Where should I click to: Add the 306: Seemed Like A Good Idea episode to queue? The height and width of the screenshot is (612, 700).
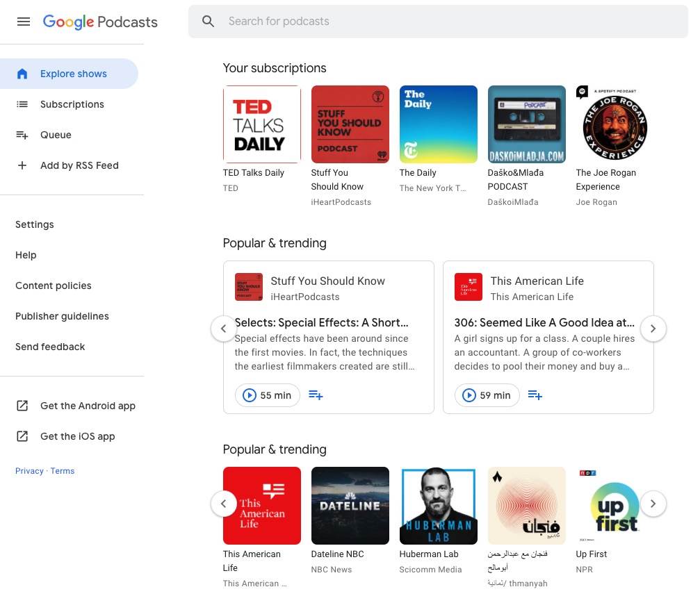click(x=535, y=395)
